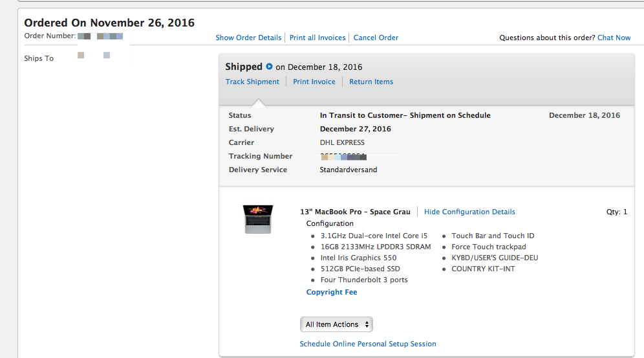Select Return Items link

coord(371,82)
